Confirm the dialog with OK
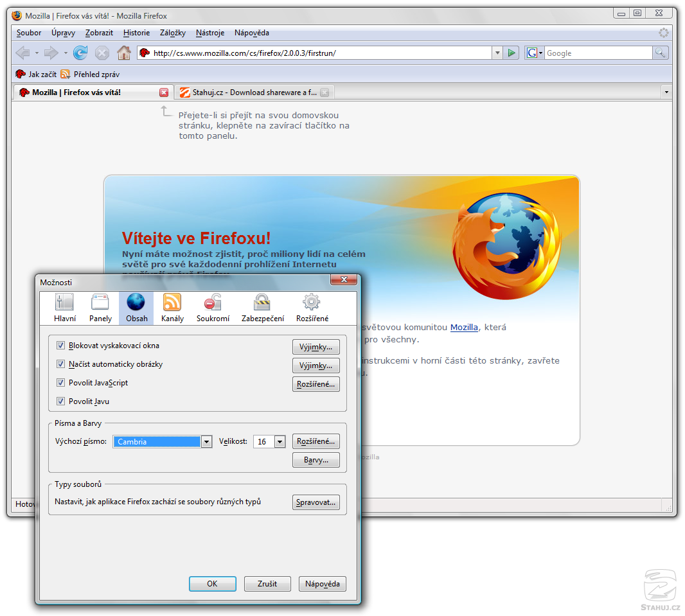 click(212, 584)
